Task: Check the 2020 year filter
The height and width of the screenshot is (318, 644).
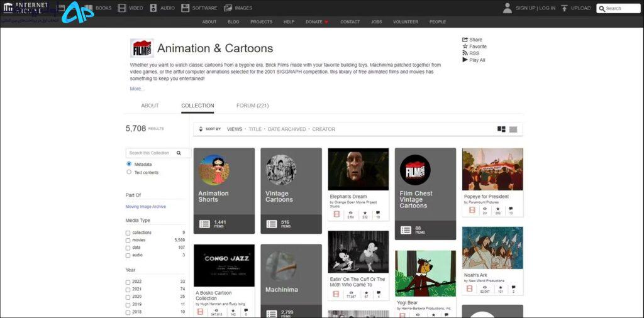Action: click(128, 297)
